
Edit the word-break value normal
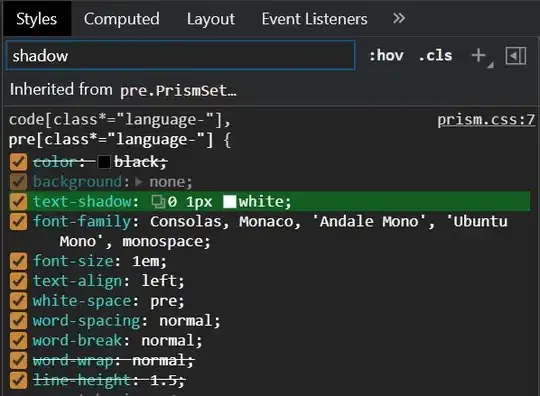168,341
